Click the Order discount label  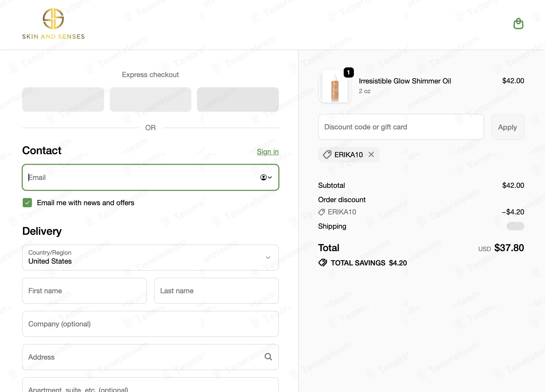(342, 200)
